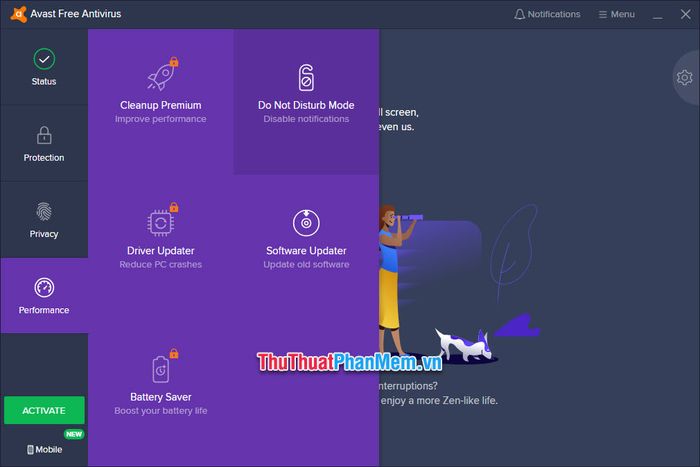The height and width of the screenshot is (467, 700).
Task: Open the Mobile link text
Action: click(x=49, y=450)
